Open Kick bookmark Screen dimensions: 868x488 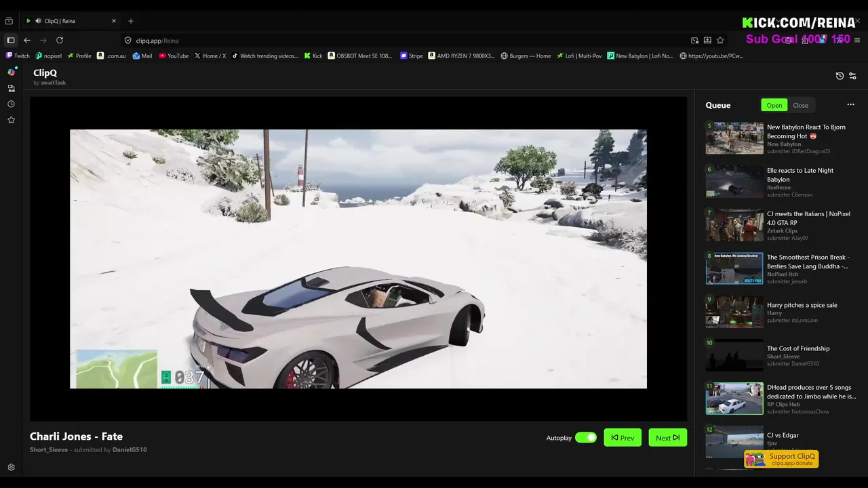click(x=313, y=56)
